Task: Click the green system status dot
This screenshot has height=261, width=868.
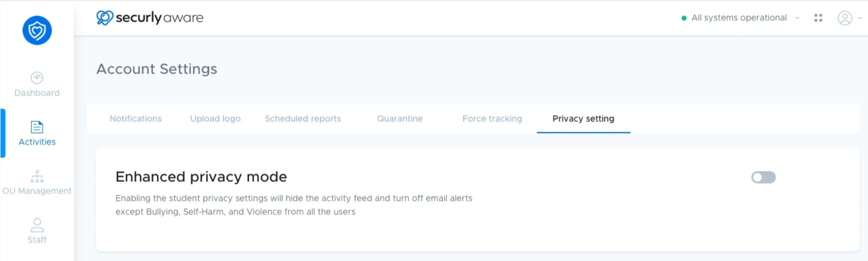Action: click(684, 18)
